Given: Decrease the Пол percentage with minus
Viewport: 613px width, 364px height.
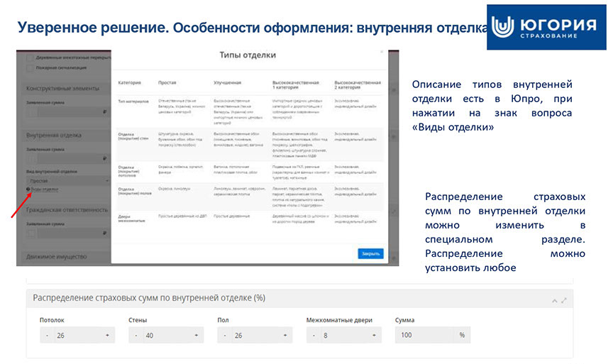Looking at the screenshot, I should pyautogui.click(x=224, y=335).
